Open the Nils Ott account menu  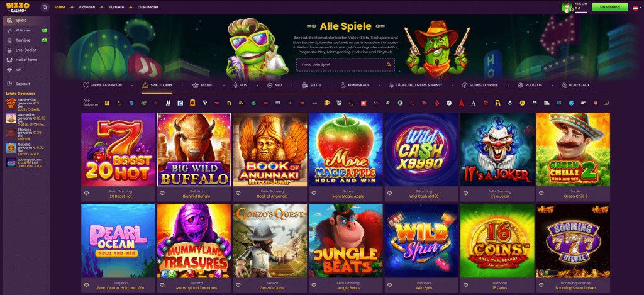580,3
